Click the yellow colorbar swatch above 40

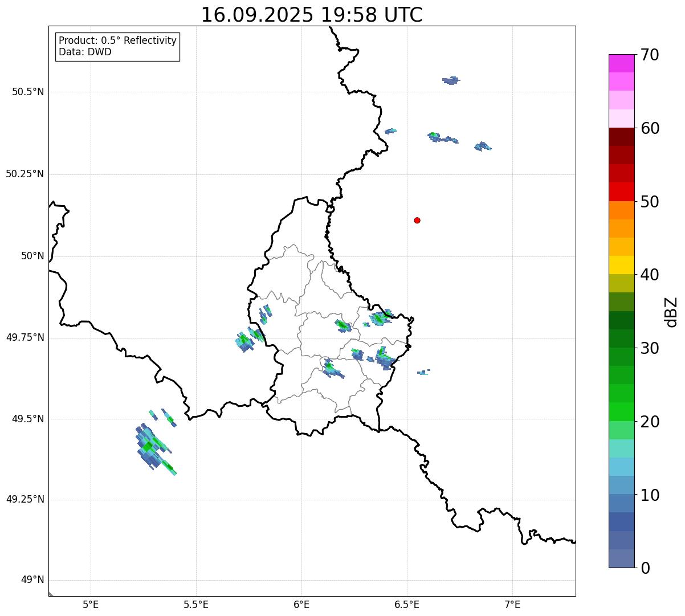pyautogui.click(x=622, y=265)
